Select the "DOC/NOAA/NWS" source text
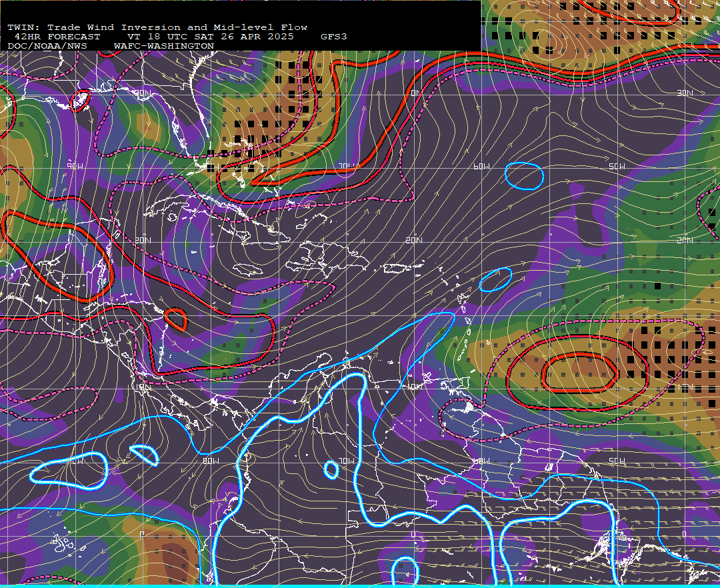This screenshot has width=720, height=588. tap(47, 46)
